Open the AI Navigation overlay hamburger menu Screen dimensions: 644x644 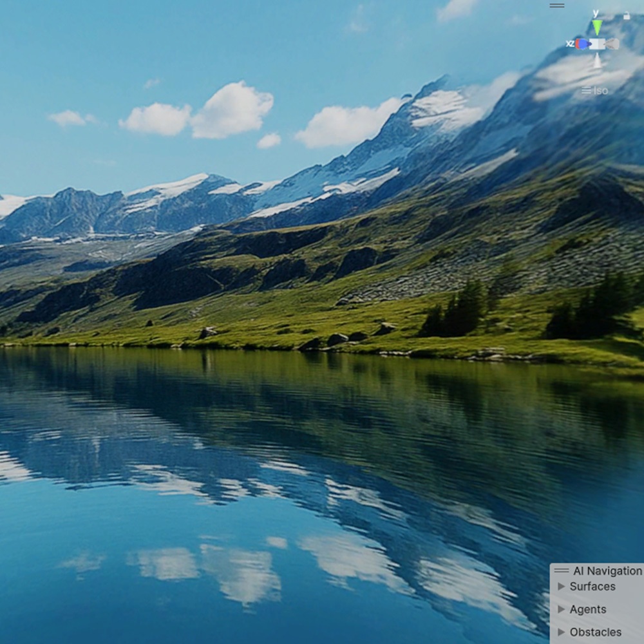pyautogui.click(x=562, y=571)
